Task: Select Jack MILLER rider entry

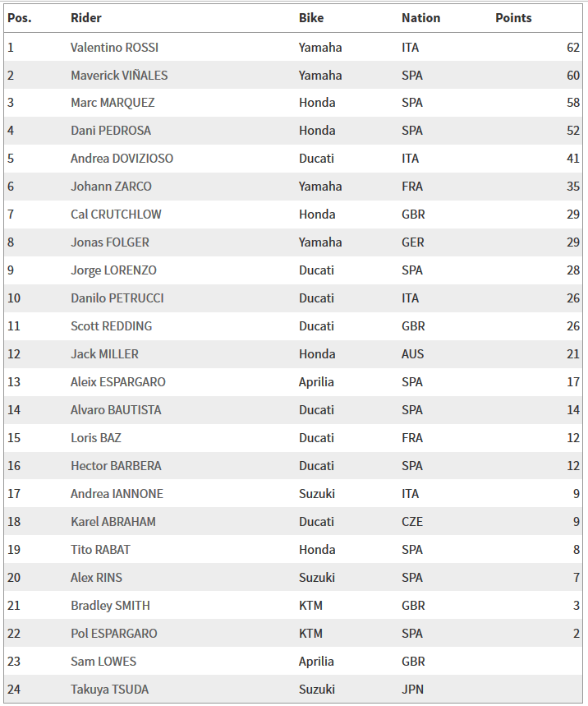Action: click(x=104, y=354)
